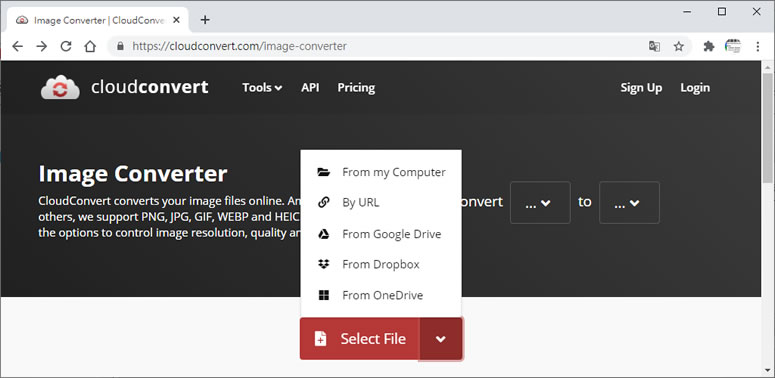Open the Pricing page
The height and width of the screenshot is (378, 775).
pos(356,88)
